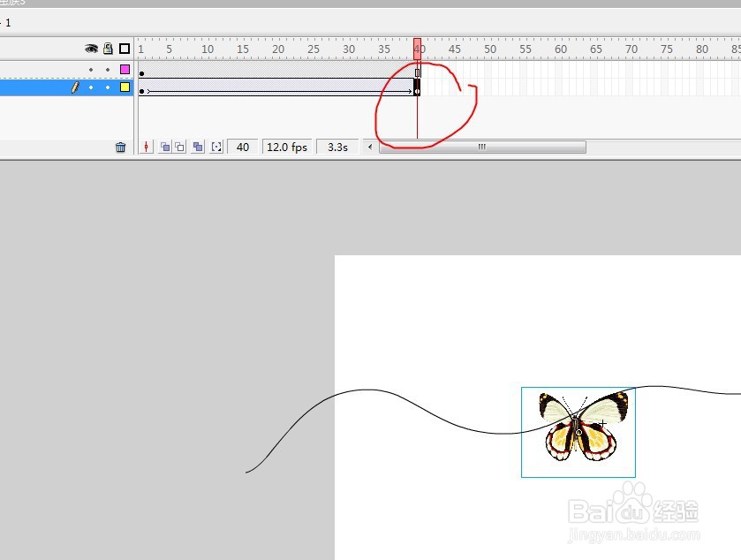Enable the Onion Skin button
Viewport: 741px width, 560px height.
(x=165, y=147)
